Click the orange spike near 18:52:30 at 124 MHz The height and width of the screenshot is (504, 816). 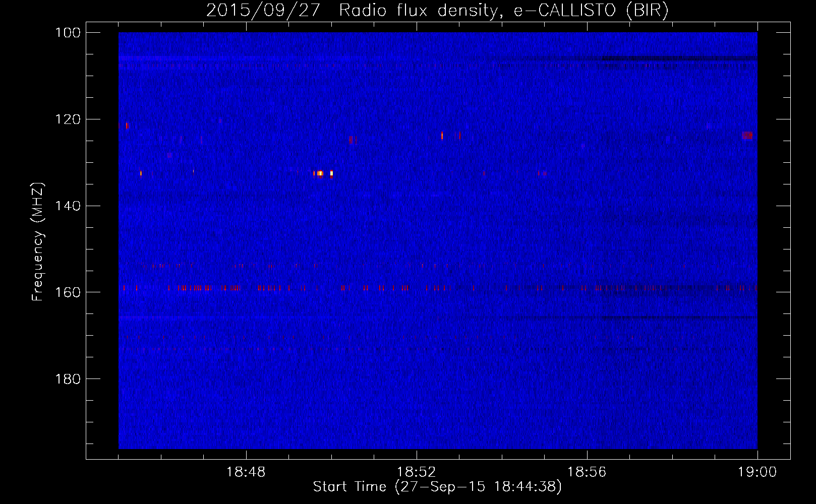[442, 135]
